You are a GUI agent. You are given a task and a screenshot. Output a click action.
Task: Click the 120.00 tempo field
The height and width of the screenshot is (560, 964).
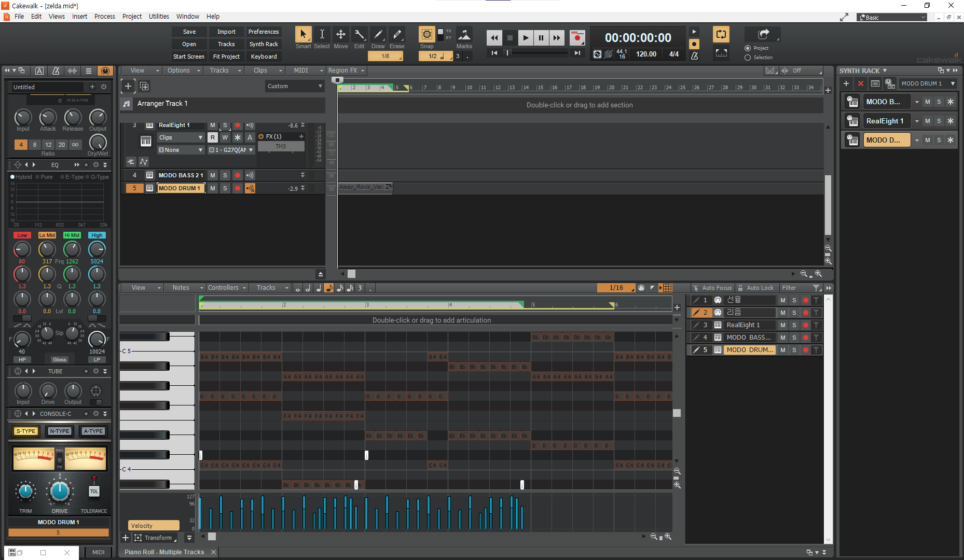[x=646, y=54]
